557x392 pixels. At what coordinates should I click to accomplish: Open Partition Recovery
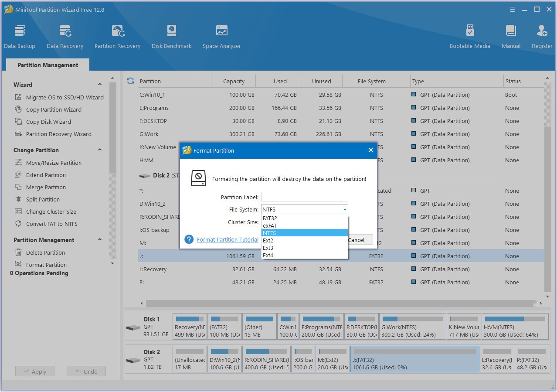pos(117,36)
